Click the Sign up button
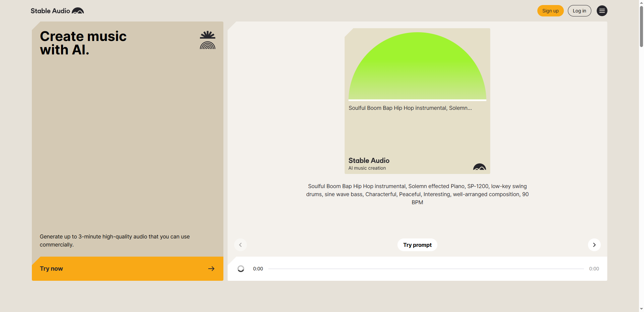 click(x=550, y=11)
